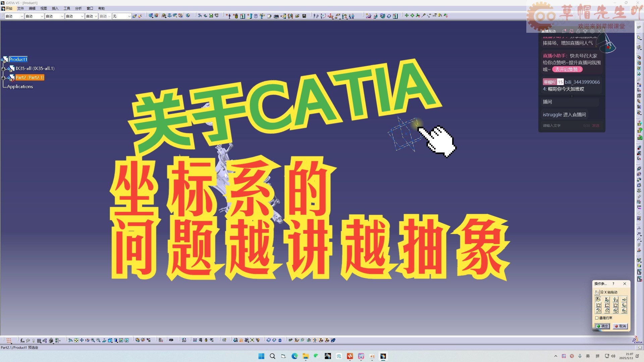
Task: Click the Formula f(x) icon
Action: pos(22,340)
